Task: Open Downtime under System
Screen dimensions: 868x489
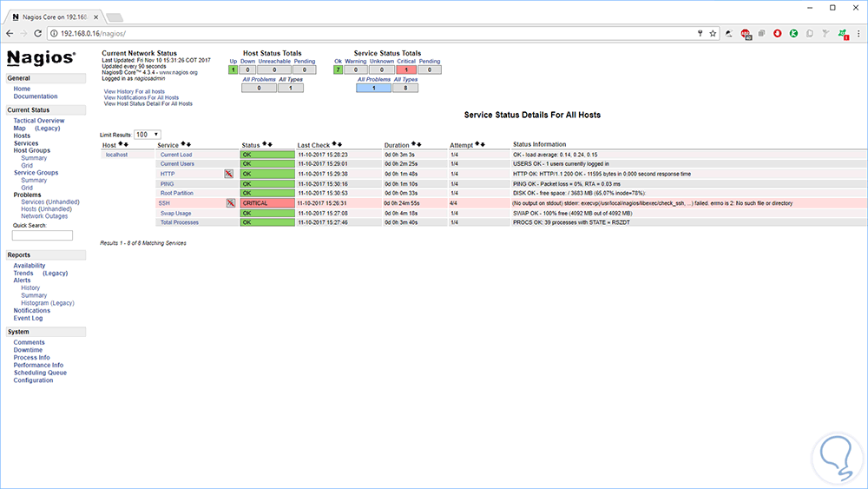Action: (28, 350)
